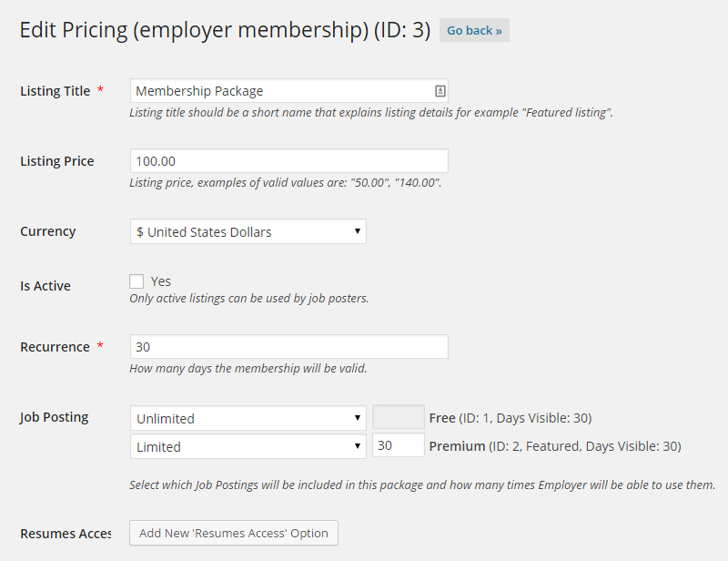This screenshot has height=561, width=728.
Task: Click the "Yes" label beside Is Active
Action: pos(155,281)
